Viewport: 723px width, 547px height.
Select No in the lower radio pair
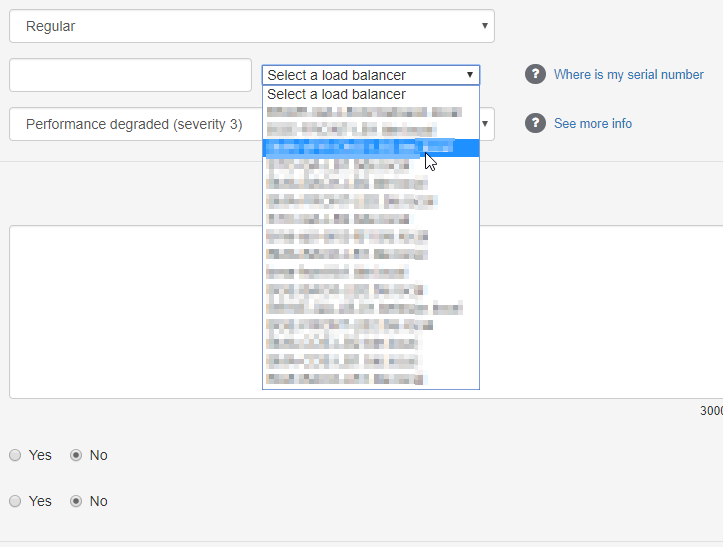tap(76, 501)
